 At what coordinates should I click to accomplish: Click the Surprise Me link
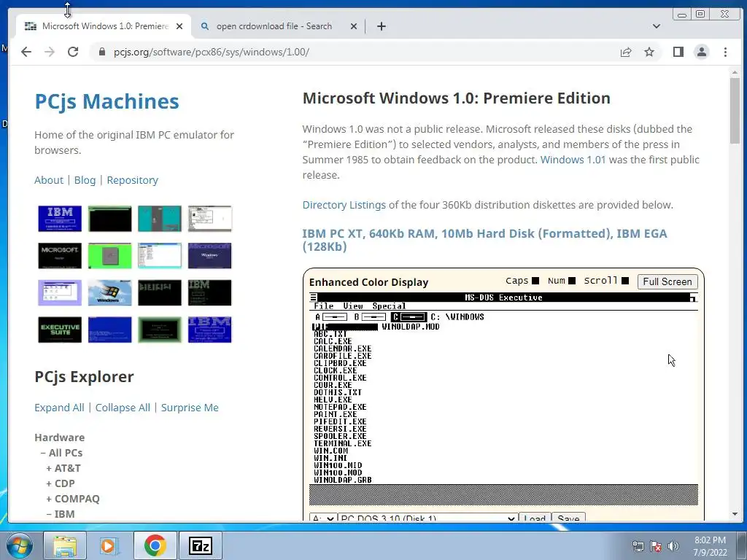[190, 408]
